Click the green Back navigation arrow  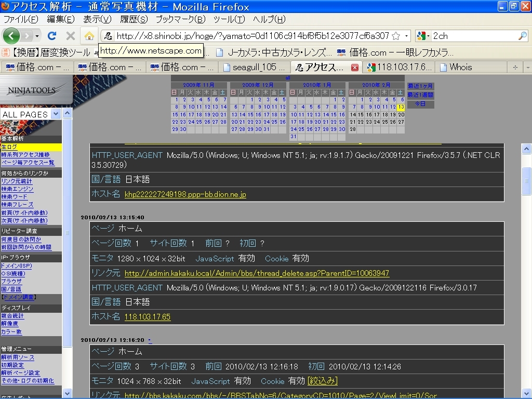[12, 36]
